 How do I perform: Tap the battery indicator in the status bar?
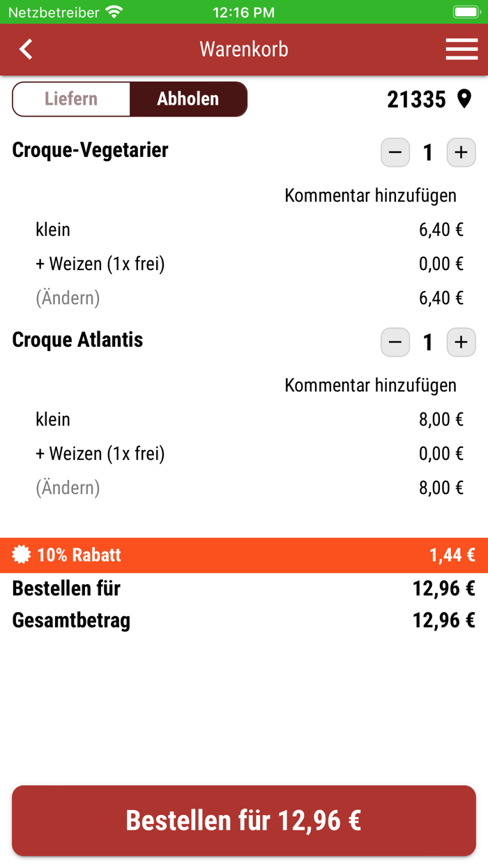pyautogui.click(x=466, y=11)
